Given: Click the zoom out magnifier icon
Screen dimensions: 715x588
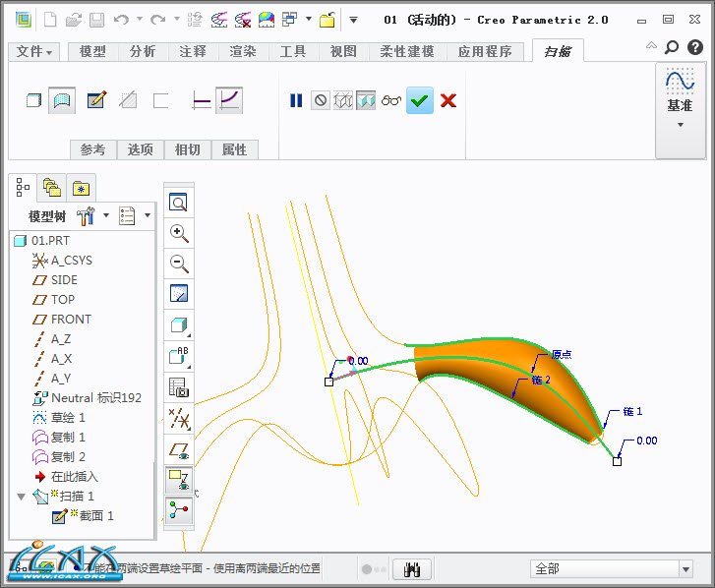Looking at the screenshot, I should click(x=178, y=264).
